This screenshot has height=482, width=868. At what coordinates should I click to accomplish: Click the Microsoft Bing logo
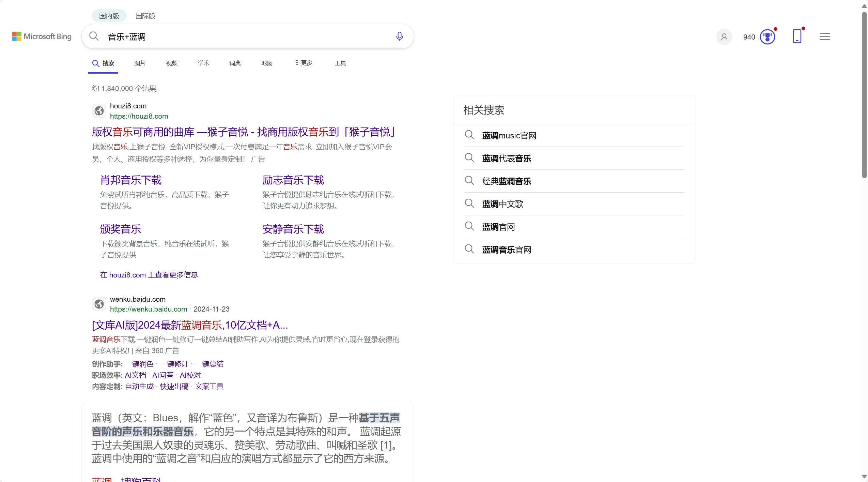[42, 36]
